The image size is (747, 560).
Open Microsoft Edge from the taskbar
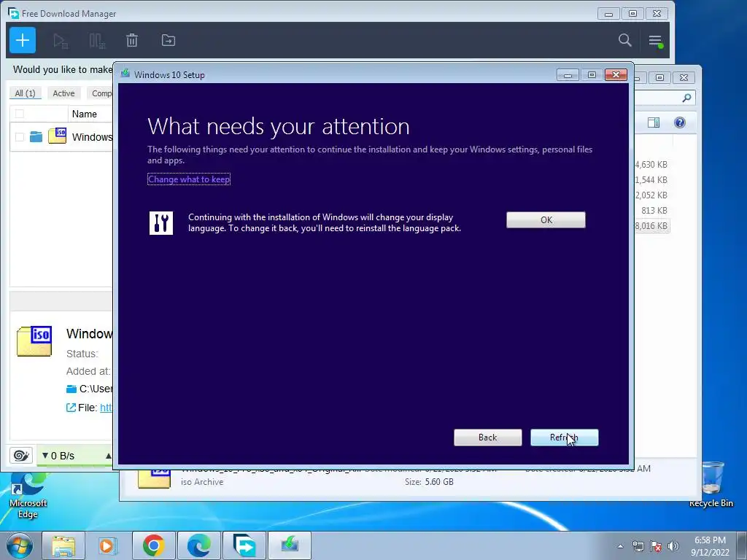click(x=198, y=545)
